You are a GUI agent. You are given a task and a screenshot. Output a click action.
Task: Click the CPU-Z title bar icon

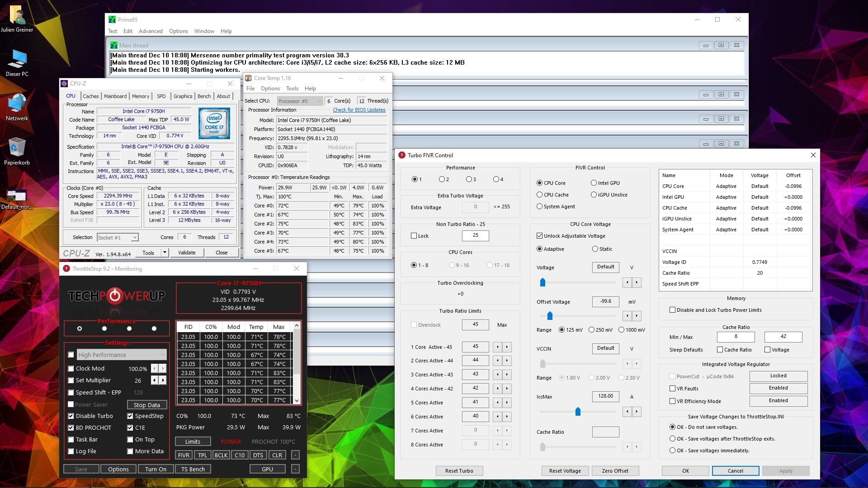pyautogui.click(x=65, y=84)
